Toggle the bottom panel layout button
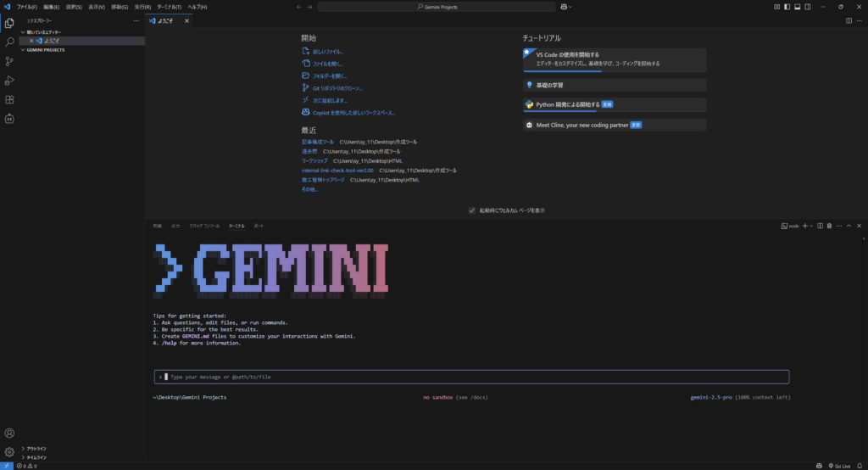Viewport: 868px width, 470px height. [796, 7]
